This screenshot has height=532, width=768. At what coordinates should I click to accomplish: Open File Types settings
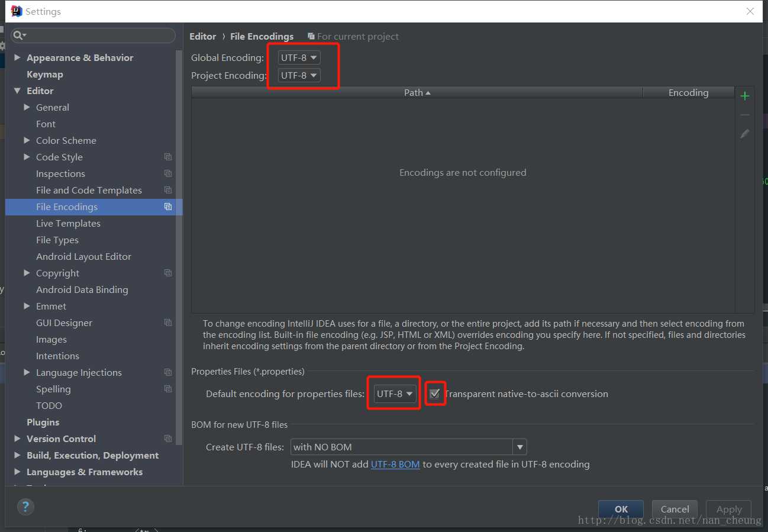coord(57,240)
